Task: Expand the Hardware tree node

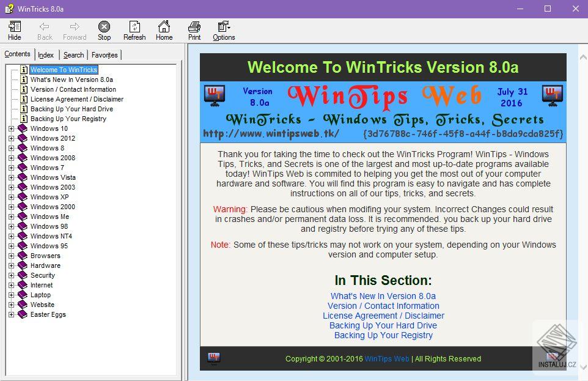Action: pos(11,265)
